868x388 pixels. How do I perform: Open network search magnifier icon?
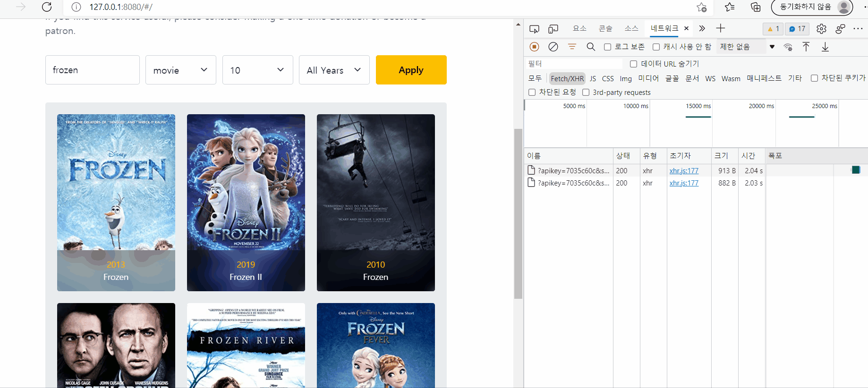(591, 47)
